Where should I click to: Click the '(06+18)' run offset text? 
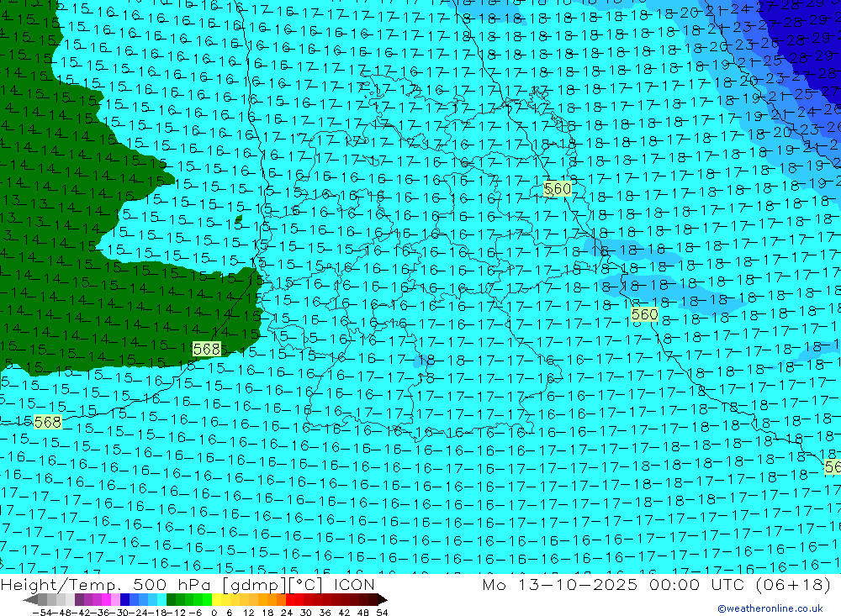click(793, 584)
